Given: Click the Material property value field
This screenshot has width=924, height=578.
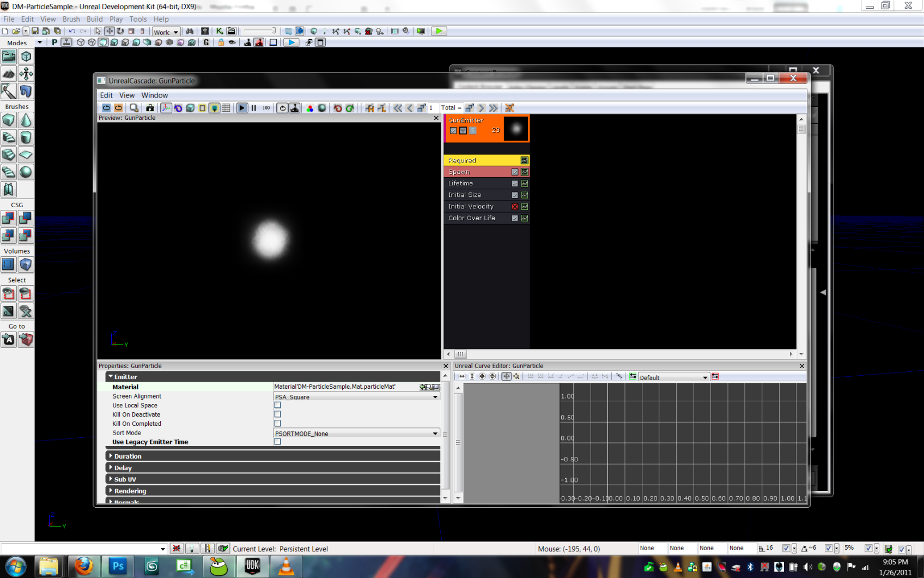Looking at the screenshot, I should pyautogui.click(x=345, y=387).
